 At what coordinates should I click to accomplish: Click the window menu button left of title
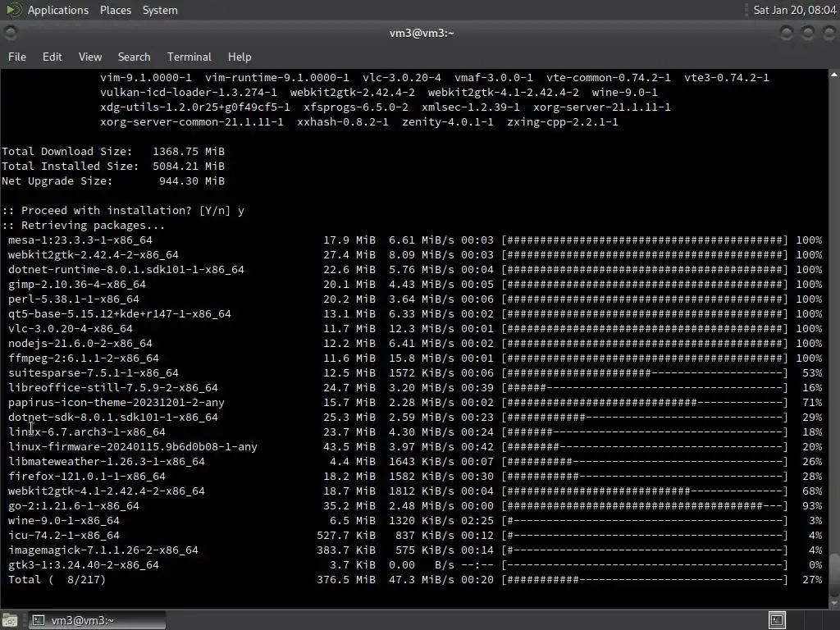pyautogui.click(x=10, y=33)
